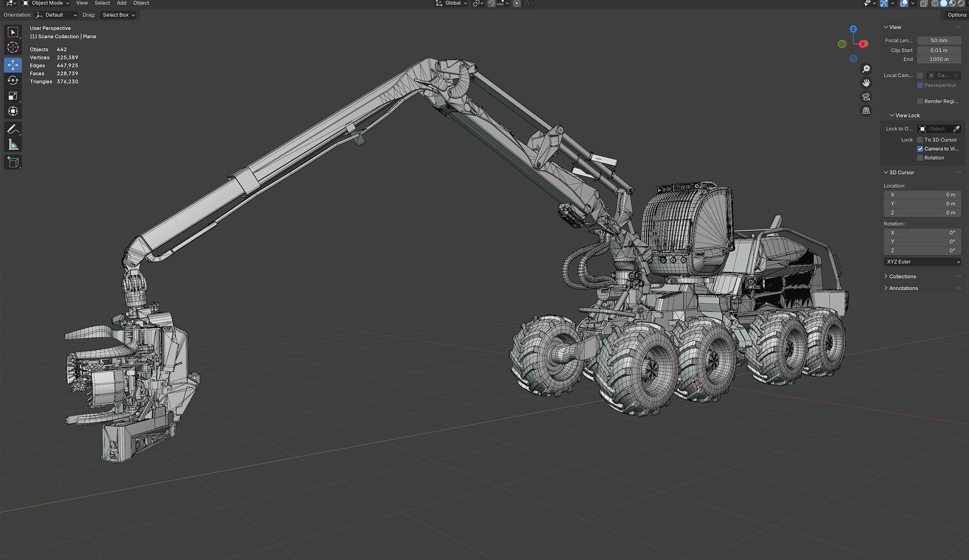Click the 3D Cursor Location X field
The height and width of the screenshot is (560, 969).
point(922,194)
